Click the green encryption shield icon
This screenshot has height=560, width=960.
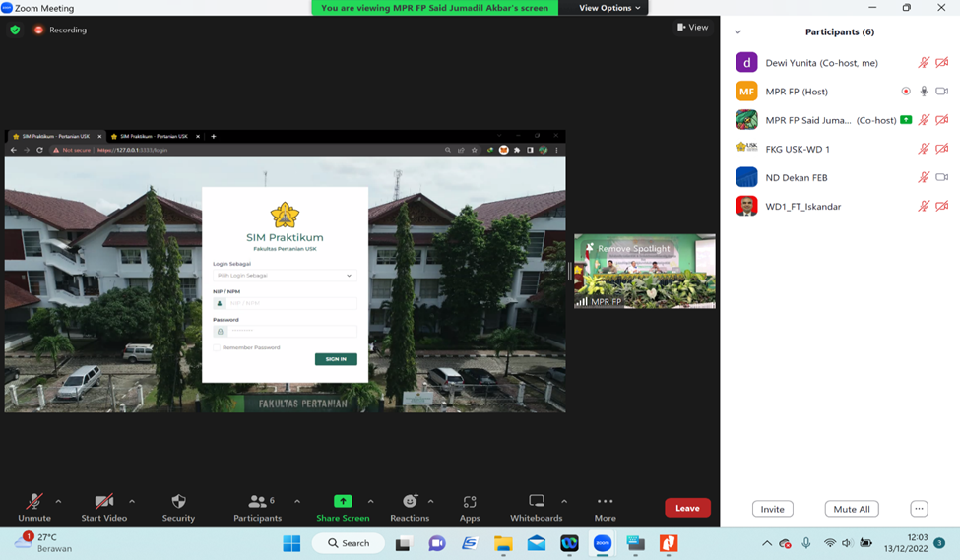16,30
